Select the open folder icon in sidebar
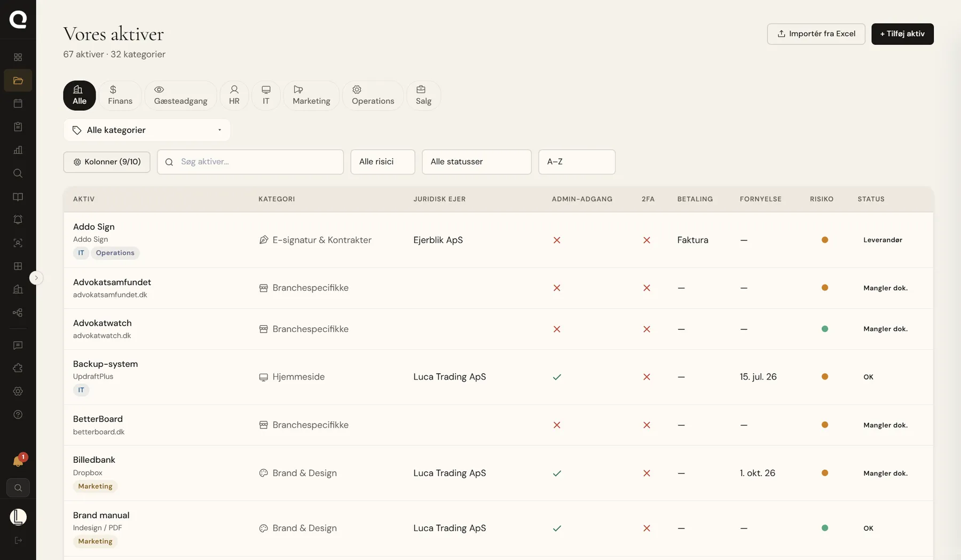Screen dimensions: 961x560 pyautogui.click(x=18, y=81)
